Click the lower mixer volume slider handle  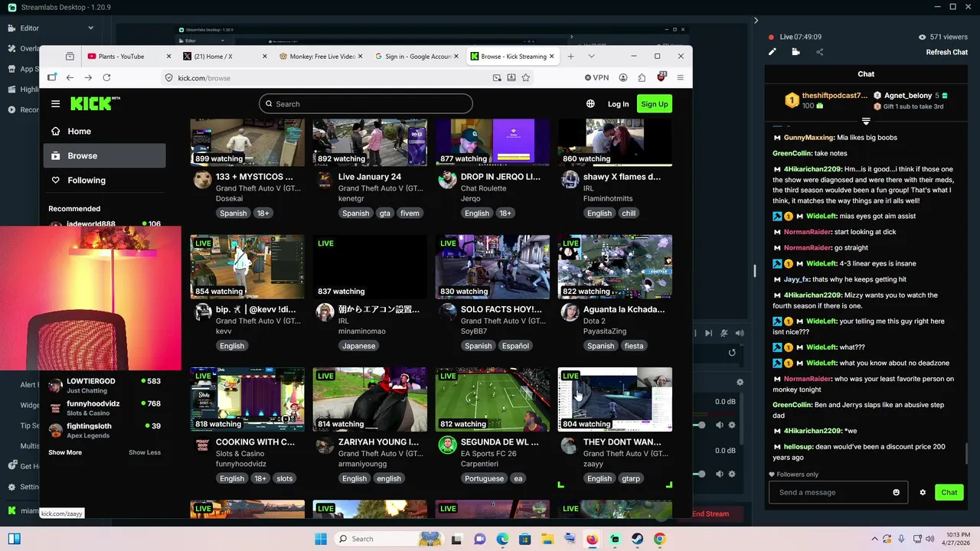[x=701, y=474]
